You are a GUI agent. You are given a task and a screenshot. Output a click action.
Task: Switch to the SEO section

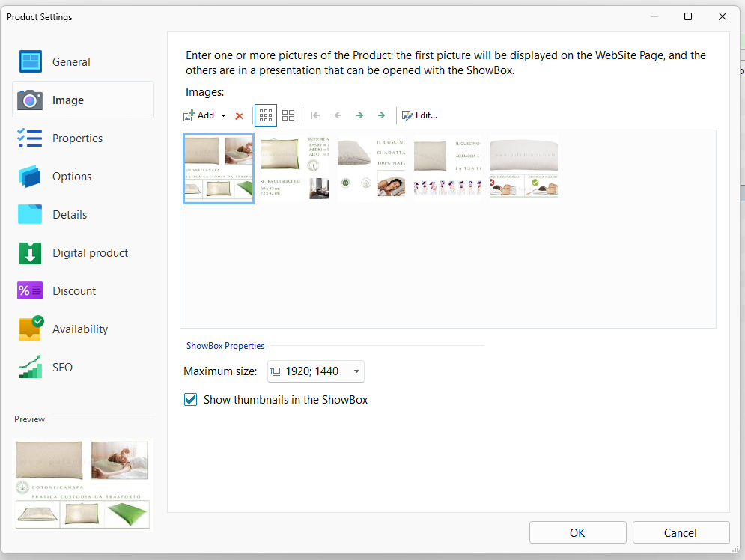62,368
